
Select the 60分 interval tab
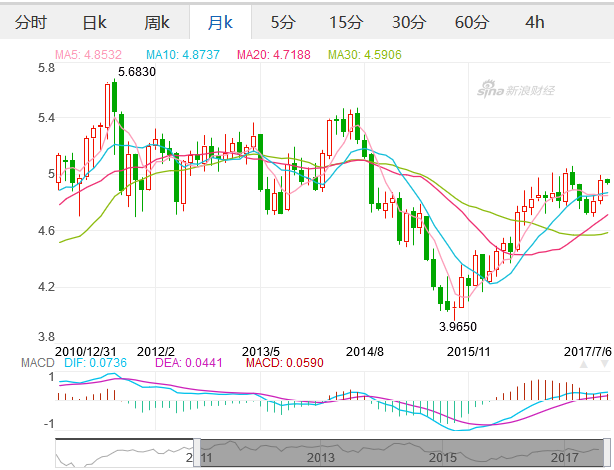(472, 22)
